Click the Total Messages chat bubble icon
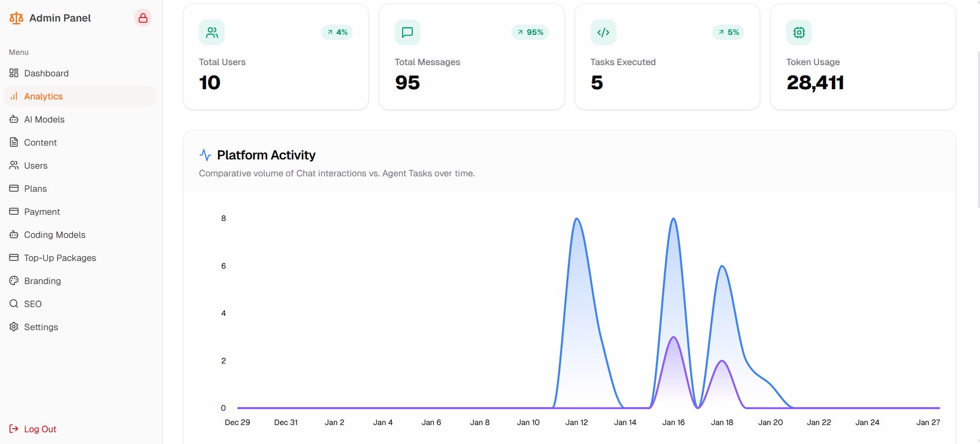Screen dimensions: 980x444 (408, 32)
